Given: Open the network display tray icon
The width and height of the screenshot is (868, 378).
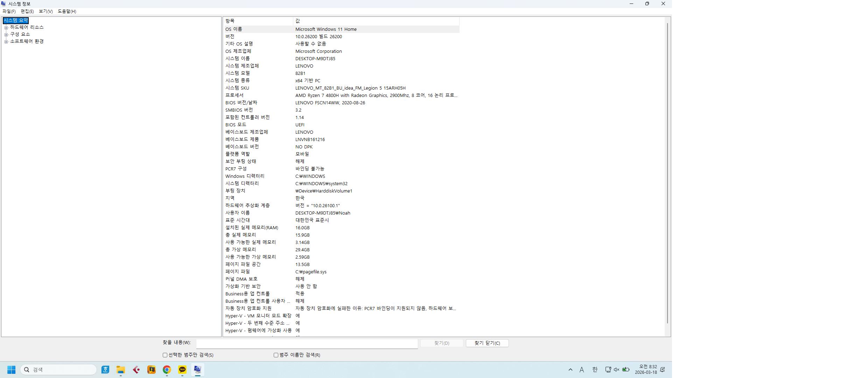Looking at the screenshot, I should coord(608,370).
